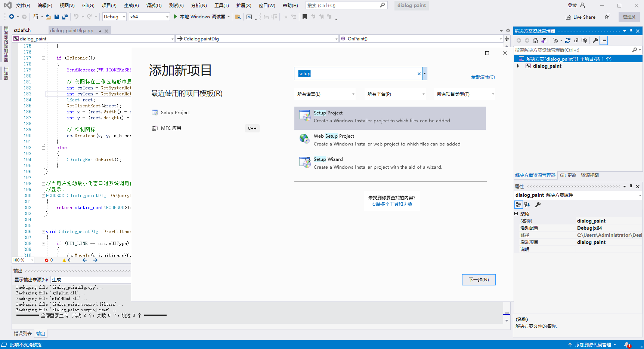Switch to the stdafx.h tab

pos(22,30)
